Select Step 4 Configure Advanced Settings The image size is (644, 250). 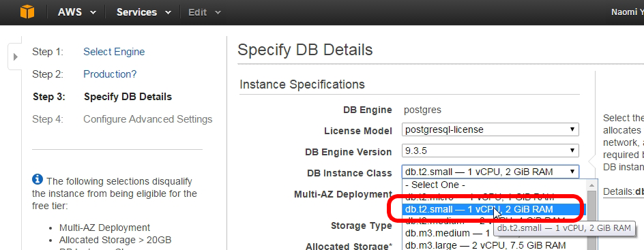point(148,119)
